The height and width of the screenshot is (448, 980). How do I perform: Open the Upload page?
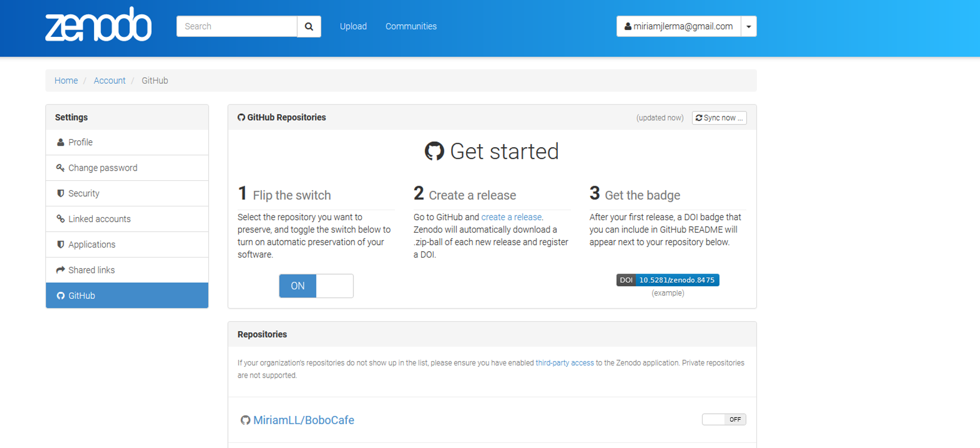[x=353, y=26]
